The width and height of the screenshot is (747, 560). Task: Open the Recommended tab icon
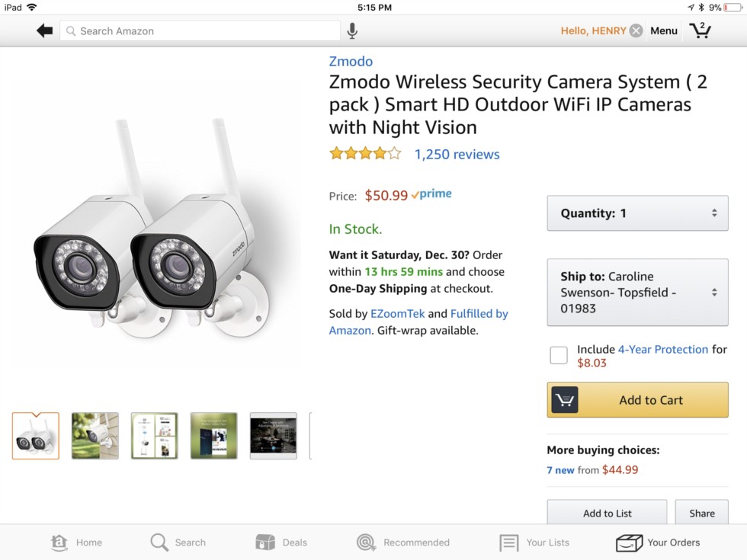coord(366,542)
